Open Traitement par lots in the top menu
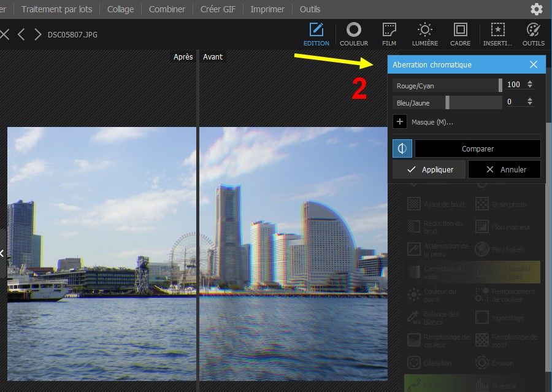Image resolution: width=552 pixels, height=392 pixels. point(56,9)
